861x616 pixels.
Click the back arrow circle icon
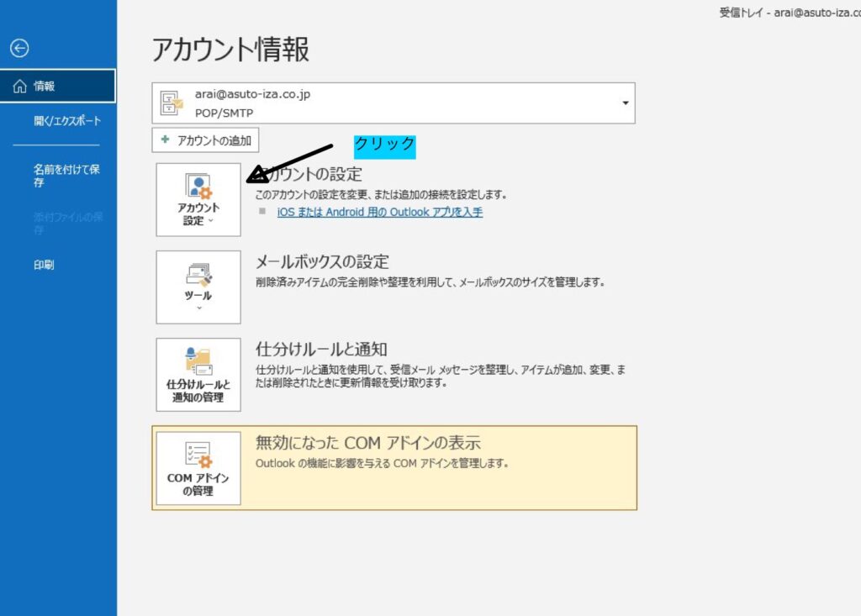pyautogui.click(x=19, y=49)
